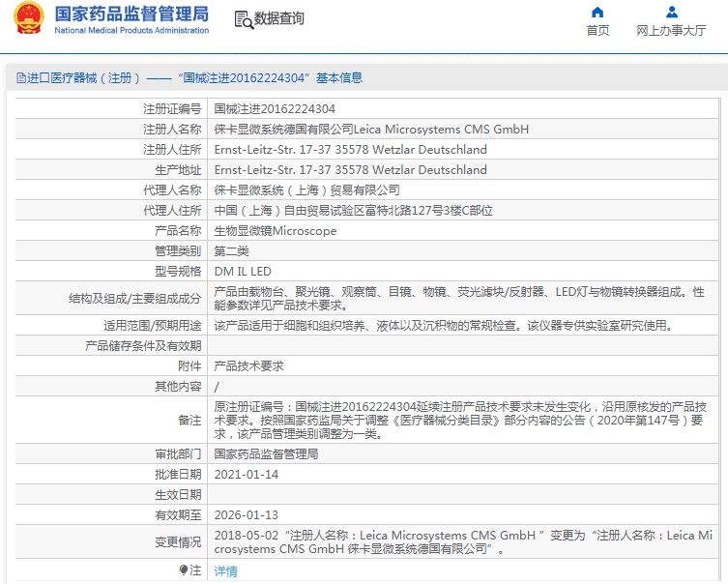Click the 结构及组成 description text

coord(459,299)
